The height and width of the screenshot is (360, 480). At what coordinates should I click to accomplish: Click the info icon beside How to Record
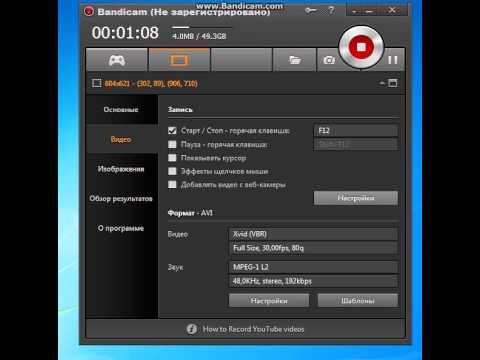pos(192,329)
